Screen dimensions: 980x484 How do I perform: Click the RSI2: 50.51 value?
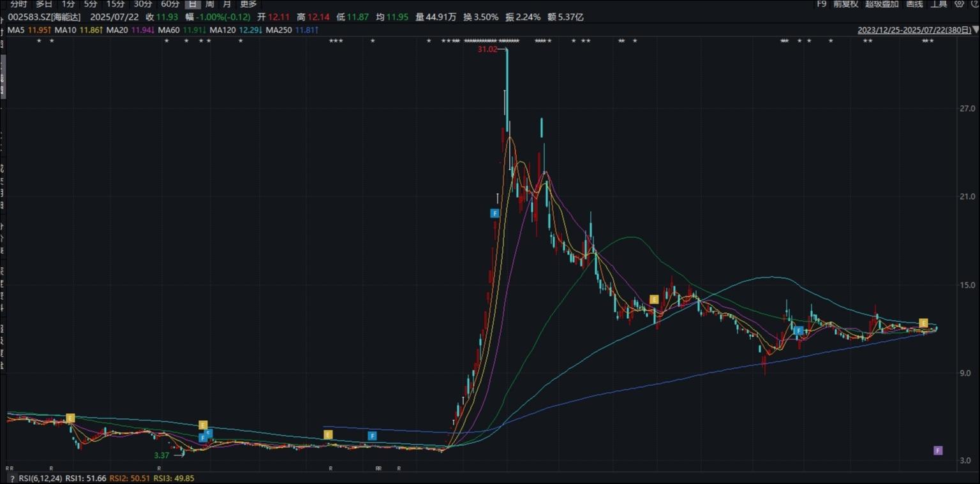[130, 478]
